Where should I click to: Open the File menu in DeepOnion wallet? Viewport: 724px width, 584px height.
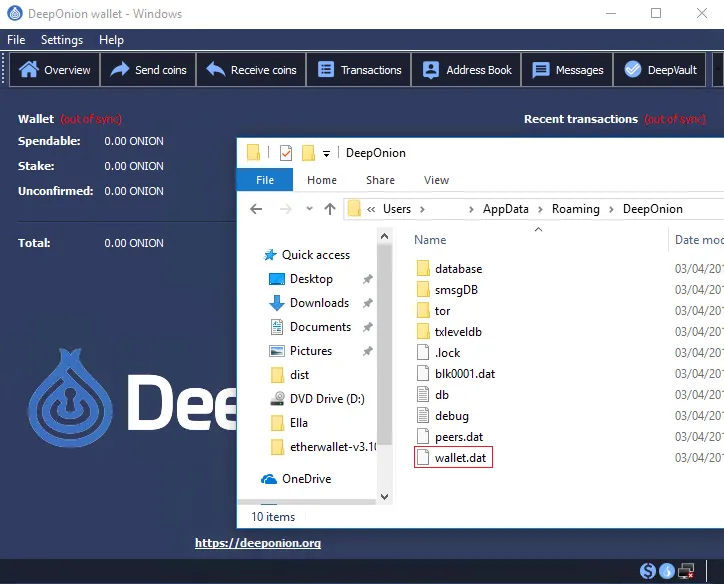click(16, 40)
